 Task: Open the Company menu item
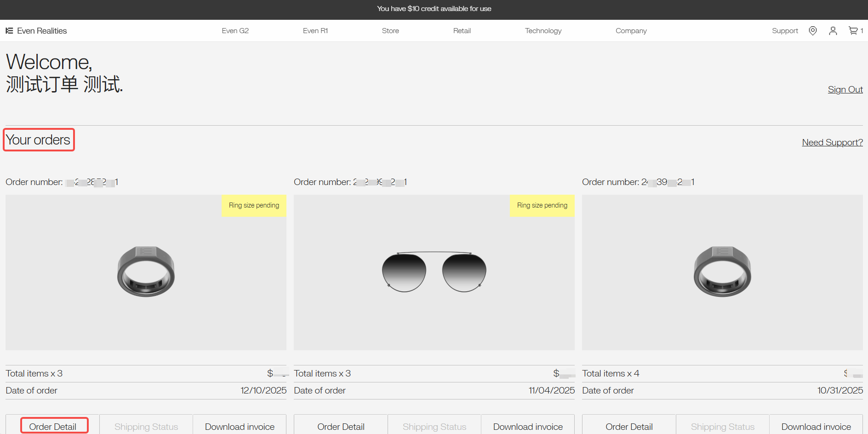tap(631, 31)
